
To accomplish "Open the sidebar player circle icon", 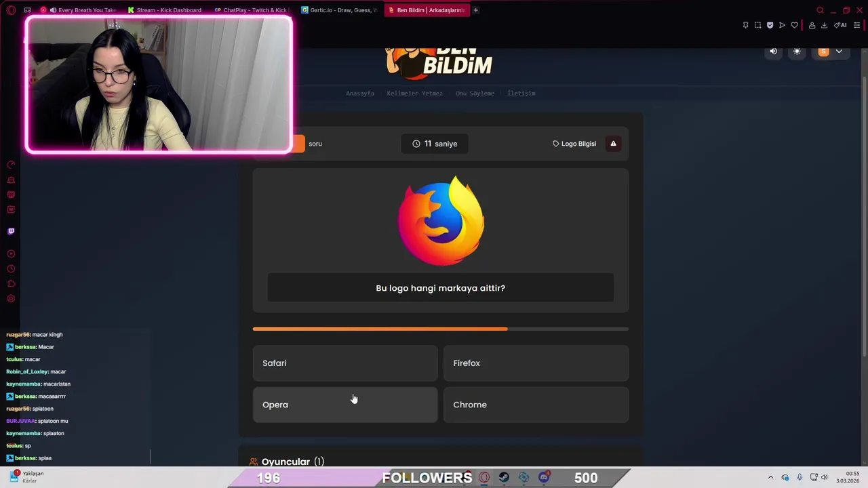I will click(x=11, y=253).
